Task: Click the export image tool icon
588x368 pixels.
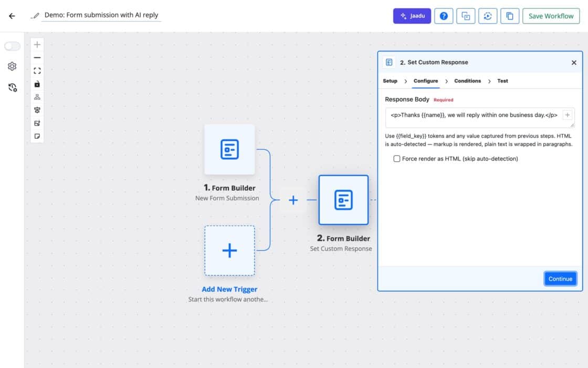Action: click(37, 123)
